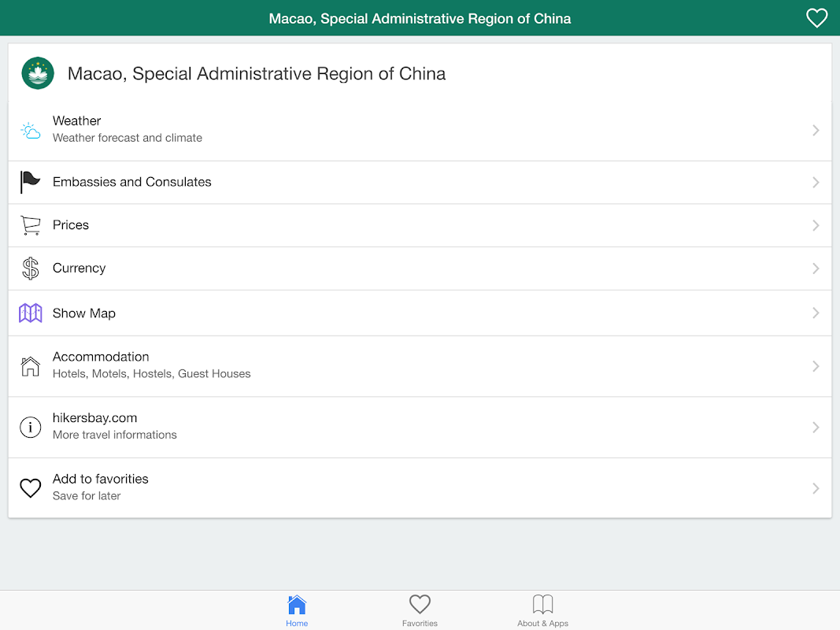Tap the dollar sign Currency icon
Image resolution: width=840 pixels, height=630 pixels.
point(31,269)
